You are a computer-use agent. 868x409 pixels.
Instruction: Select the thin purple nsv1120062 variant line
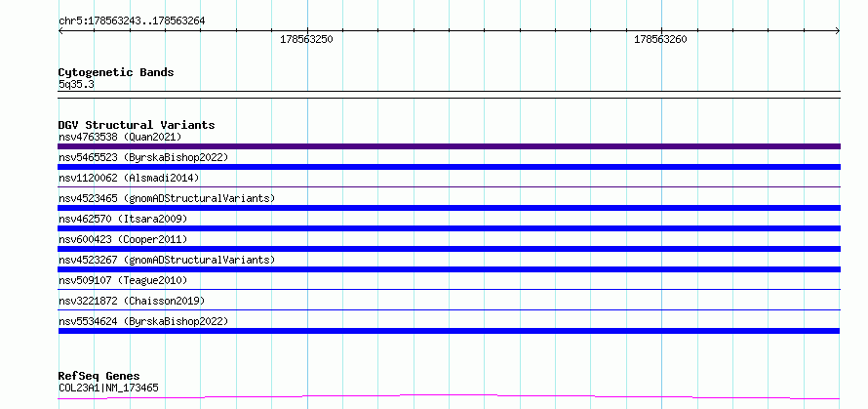coord(449,187)
